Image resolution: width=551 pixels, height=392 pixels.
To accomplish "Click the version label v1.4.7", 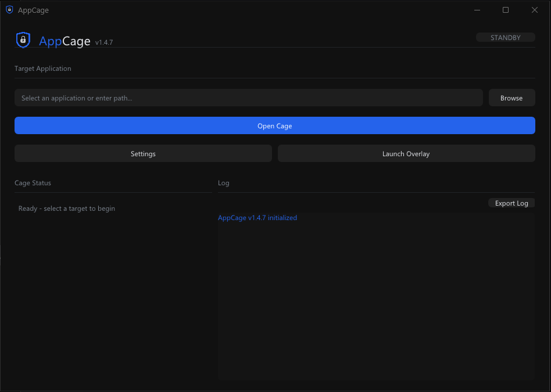I will click(103, 42).
